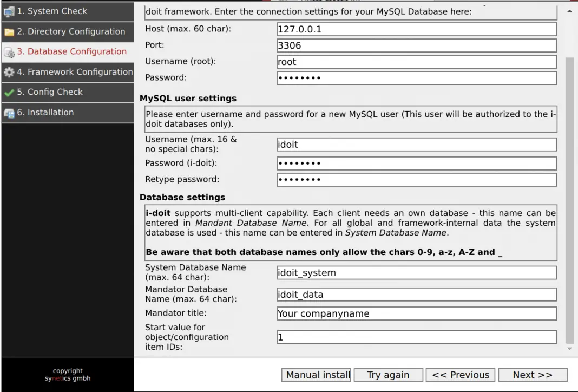
Task: Click the scrollbar up arrow
Action: point(569,10)
